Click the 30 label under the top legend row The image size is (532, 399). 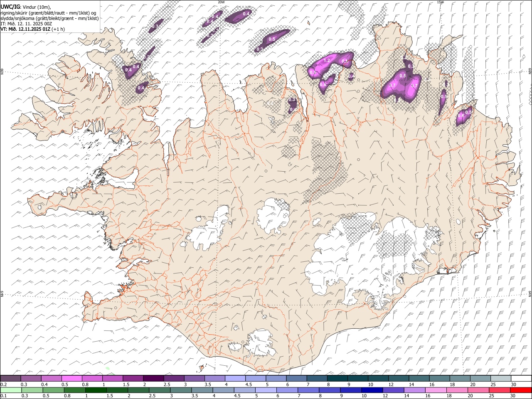[513, 384]
